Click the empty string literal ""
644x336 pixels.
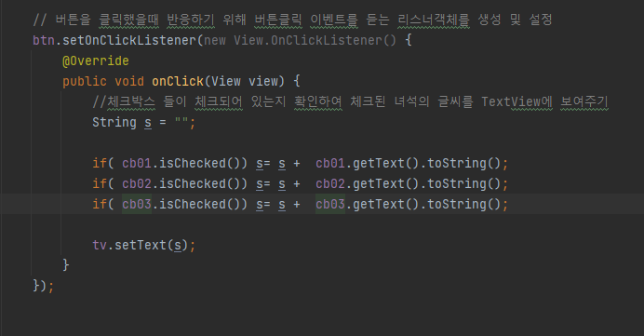coord(181,123)
